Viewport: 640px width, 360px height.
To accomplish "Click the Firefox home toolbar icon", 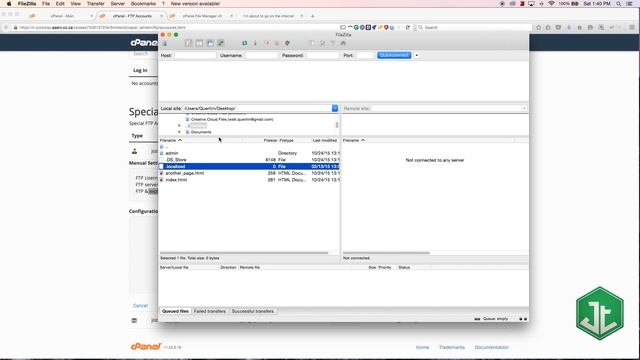I will (580, 27).
